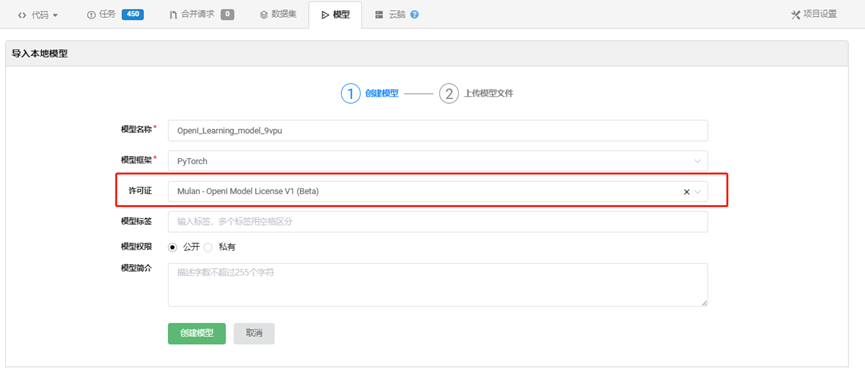Click the 取消 cancel button
The image size is (865, 377).
tap(254, 333)
